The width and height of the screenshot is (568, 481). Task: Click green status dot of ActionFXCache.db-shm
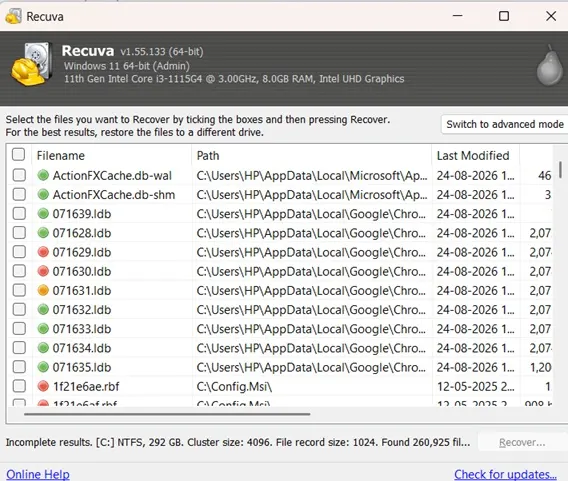43,195
